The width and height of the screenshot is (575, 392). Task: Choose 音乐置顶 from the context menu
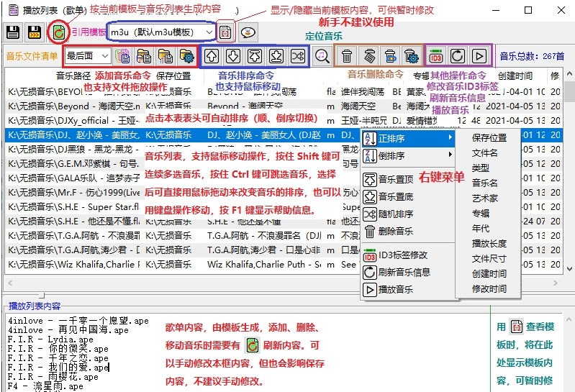[x=396, y=180]
